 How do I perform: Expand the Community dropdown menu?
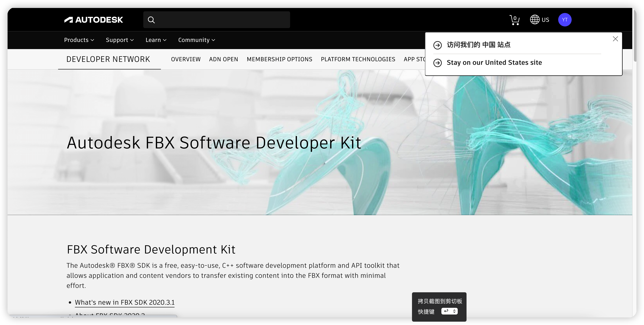[197, 40]
